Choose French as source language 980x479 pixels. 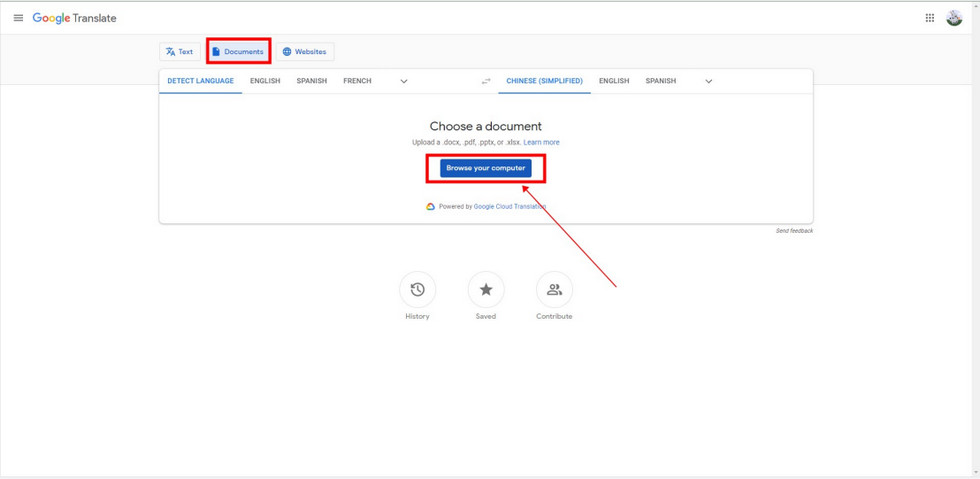[357, 81]
